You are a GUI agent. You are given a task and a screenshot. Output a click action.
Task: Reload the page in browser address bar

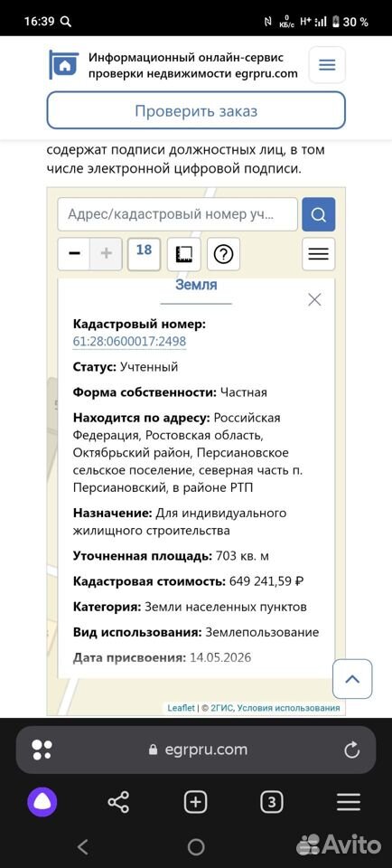pyautogui.click(x=351, y=750)
